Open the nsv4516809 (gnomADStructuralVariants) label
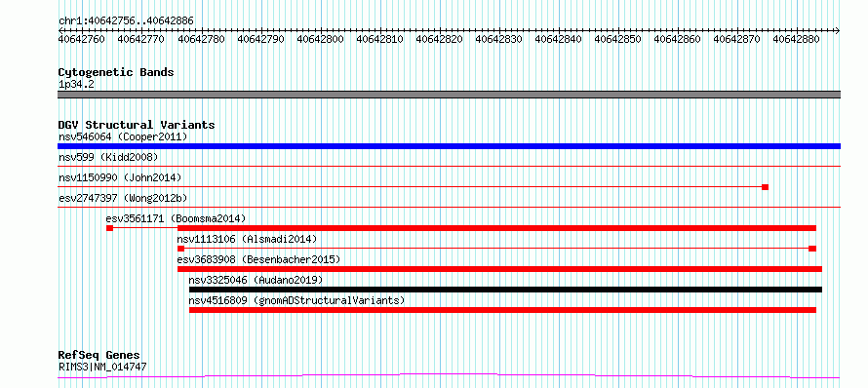Viewport: 868px width, 388px height. click(296, 300)
